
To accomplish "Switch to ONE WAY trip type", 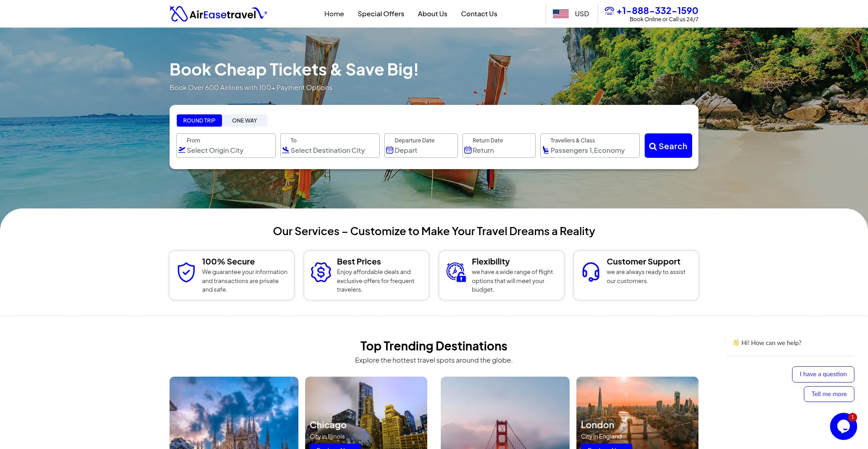I will 245,121.
